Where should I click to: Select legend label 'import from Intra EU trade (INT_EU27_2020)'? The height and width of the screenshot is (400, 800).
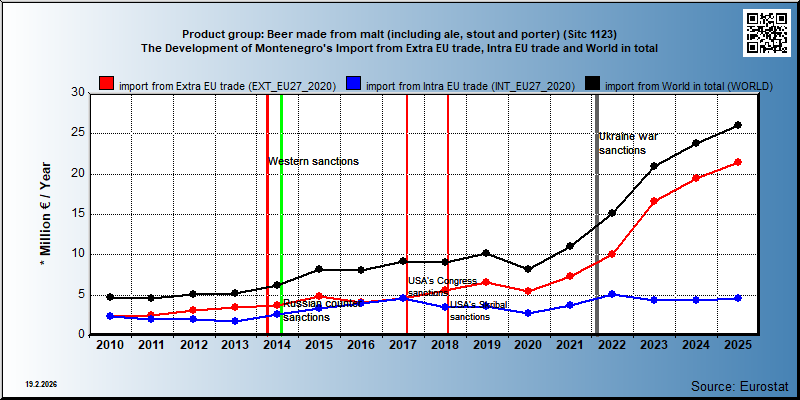coord(470,86)
